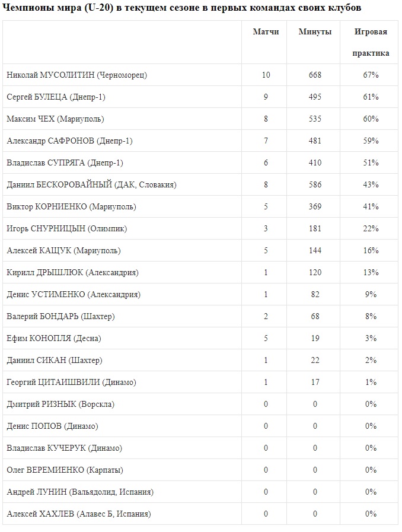Click Георгий ЦИТАИШВИЛИ (Динамо) entry
The image size is (402, 532).
tap(71, 382)
